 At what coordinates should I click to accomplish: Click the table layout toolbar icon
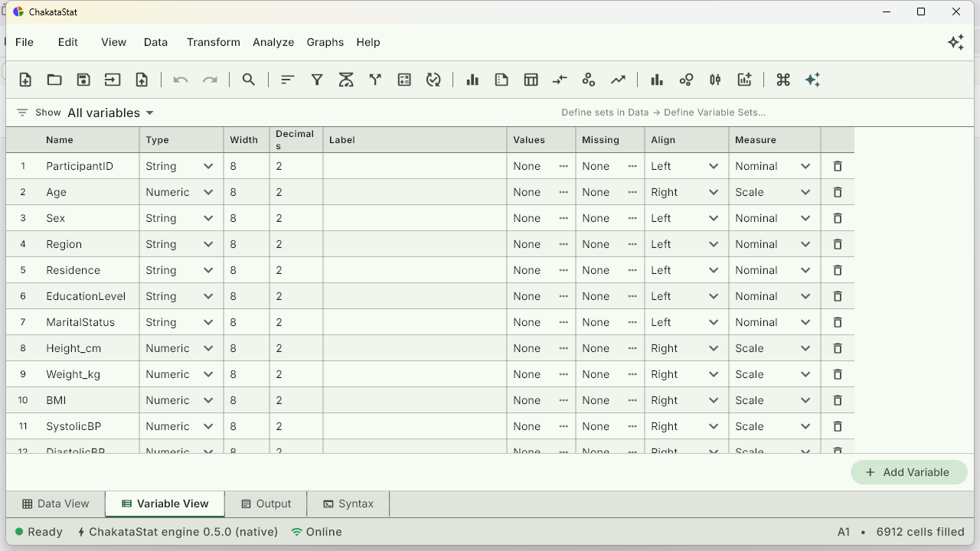(531, 80)
